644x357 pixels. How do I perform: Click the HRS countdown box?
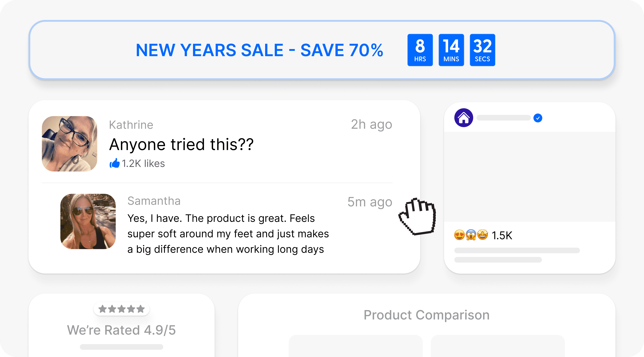coord(420,50)
